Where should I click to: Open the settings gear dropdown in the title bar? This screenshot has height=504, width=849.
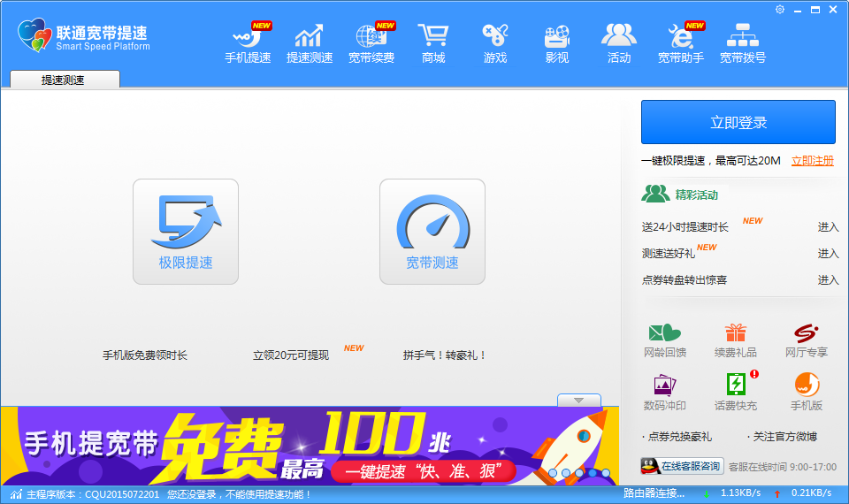pos(781,10)
